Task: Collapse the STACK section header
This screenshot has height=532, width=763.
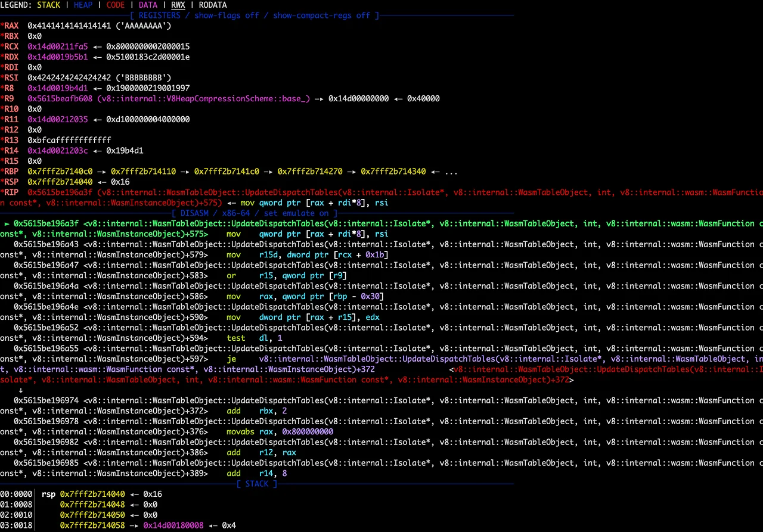Action: click(256, 483)
